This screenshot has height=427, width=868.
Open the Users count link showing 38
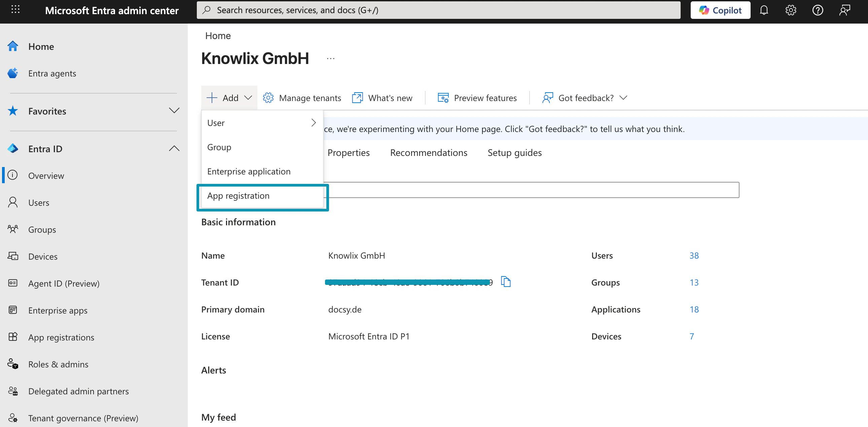pyautogui.click(x=694, y=255)
